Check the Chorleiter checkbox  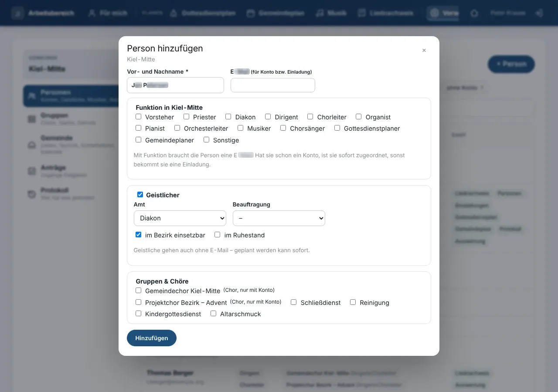(310, 117)
